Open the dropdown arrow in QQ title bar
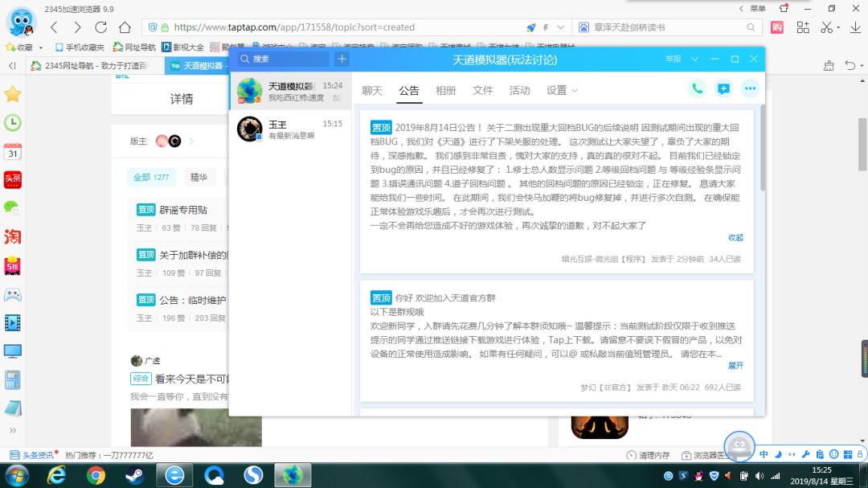 click(x=694, y=59)
